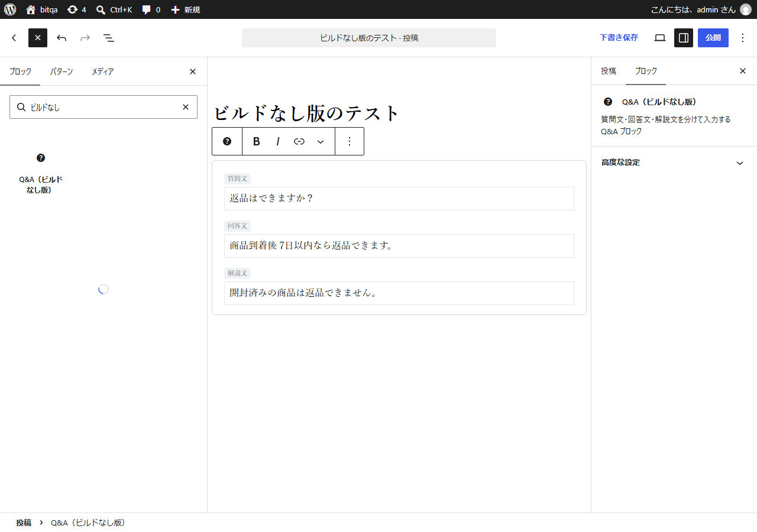Toggle the settings sidebar panel button
The height and width of the screenshot is (532, 757).
pyautogui.click(x=684, y=38)
